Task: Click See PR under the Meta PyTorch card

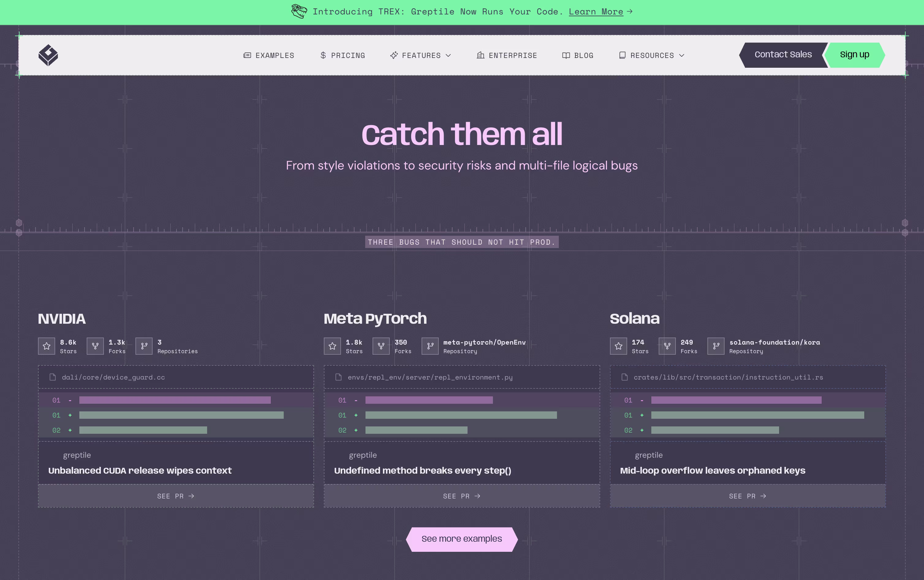Action: [x=462, y=496]
